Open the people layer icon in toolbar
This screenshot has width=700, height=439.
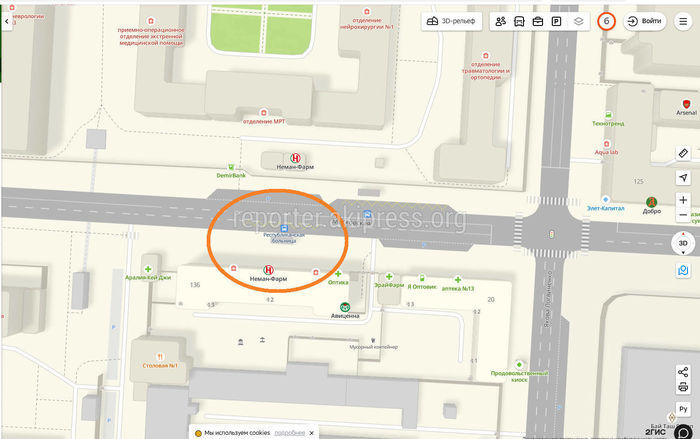pyautogui.click(x=500, y=21)
